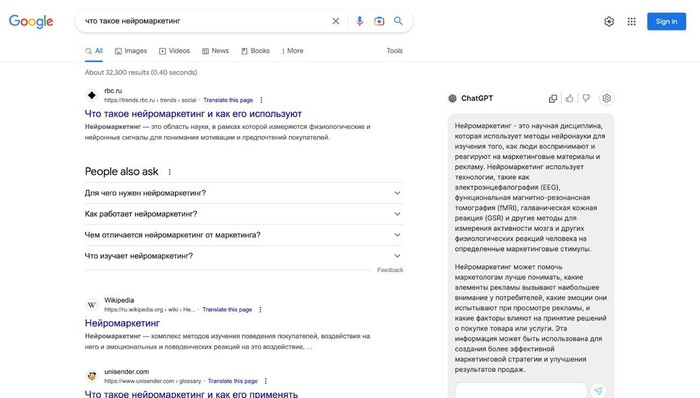
Task: Copy the ChatGPT answer
Action: pos(553,99)
